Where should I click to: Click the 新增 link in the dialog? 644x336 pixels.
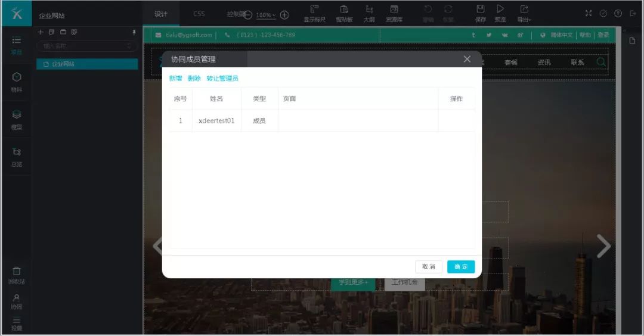(x=175, y=79)
